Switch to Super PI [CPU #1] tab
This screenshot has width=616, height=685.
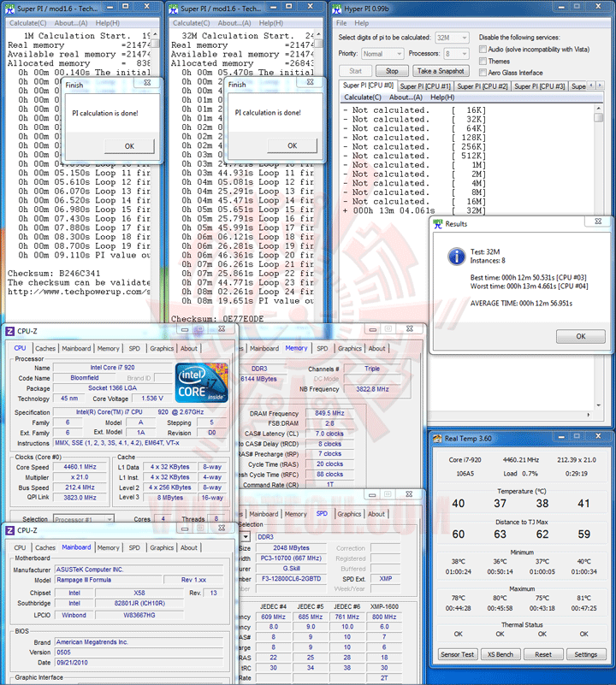[x=425, y=86]
